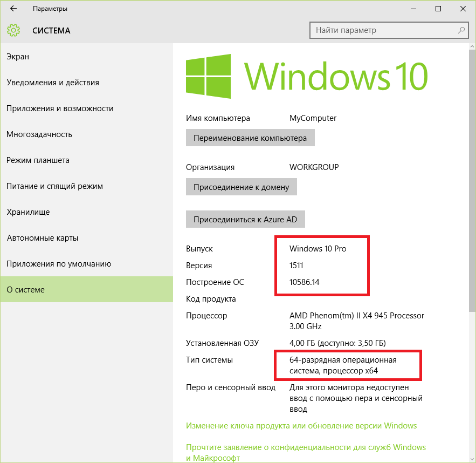
Task: Open 'Автономные карты' settings
Action: [x=43, y=238]
